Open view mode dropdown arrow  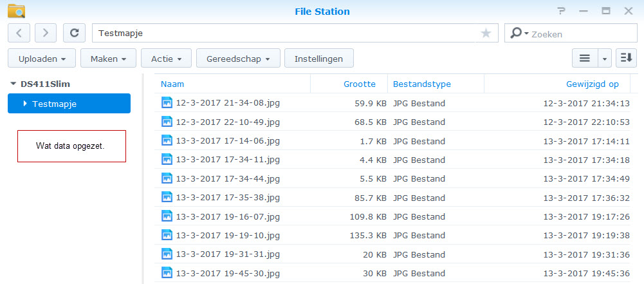pos(604,59)
